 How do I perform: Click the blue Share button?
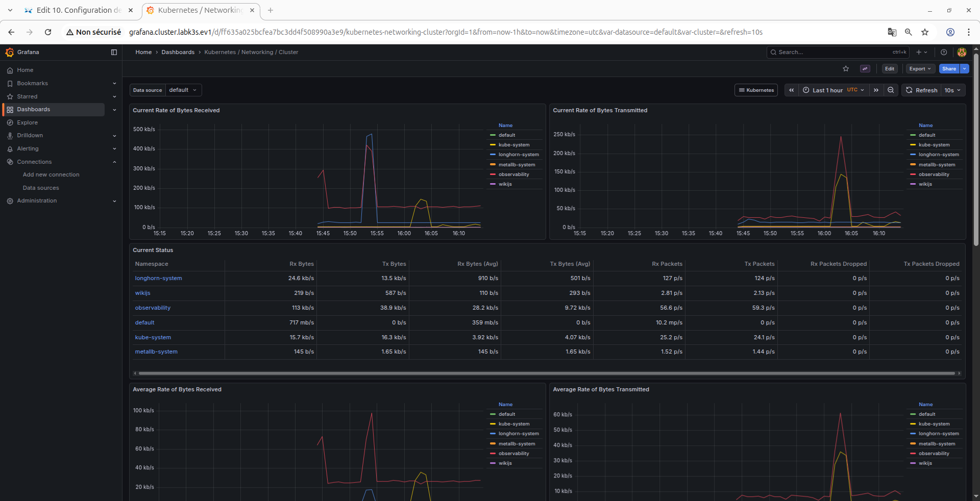(949, 69)
